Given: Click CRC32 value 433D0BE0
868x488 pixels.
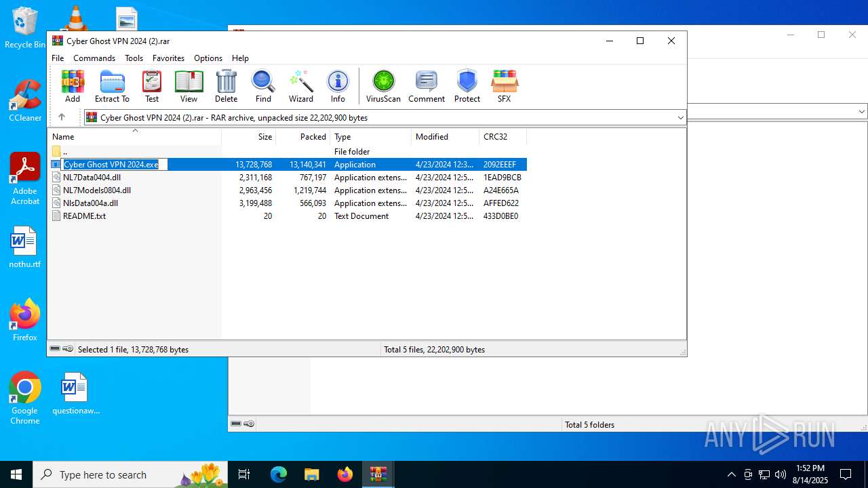Looking at the screenshot, I should tap(500, 216).
